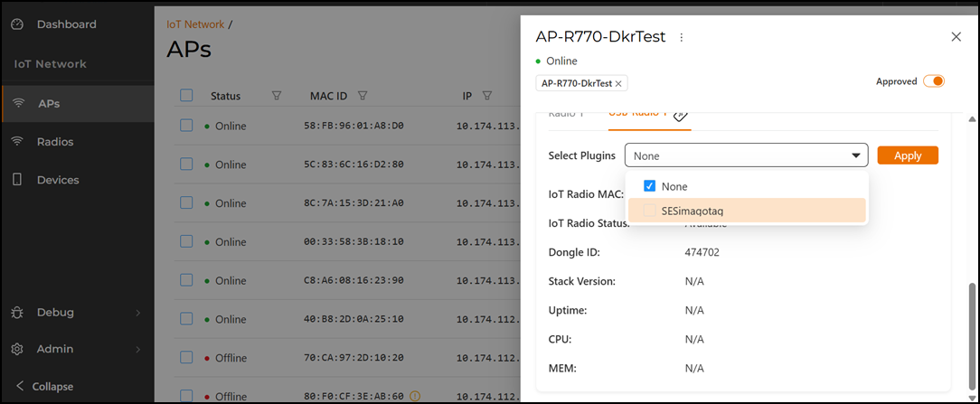Image resolution: width=980 pixels, height=404 pixels.
Task: Close the AP-R770-DkrTest details panel
Action: 956,37
